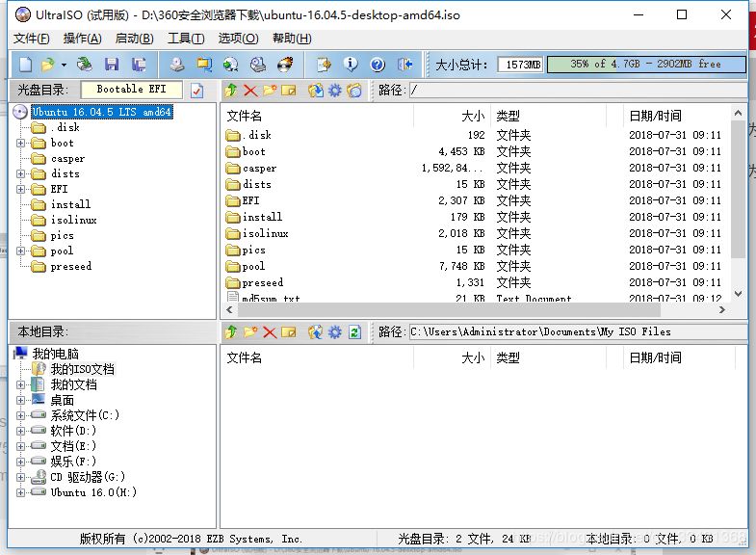Expand the EFI folder in the disc tree
The width and height of the screenshot is (756, 555).
point(20,190)
